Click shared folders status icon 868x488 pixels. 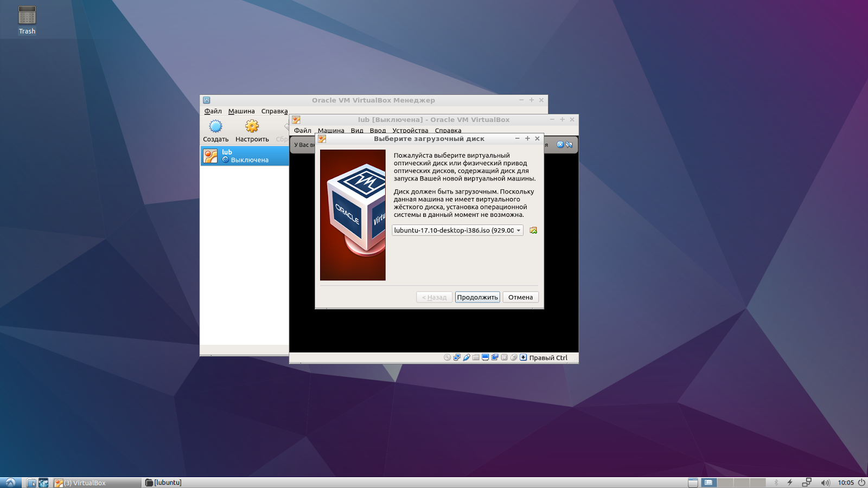(476, 357)
